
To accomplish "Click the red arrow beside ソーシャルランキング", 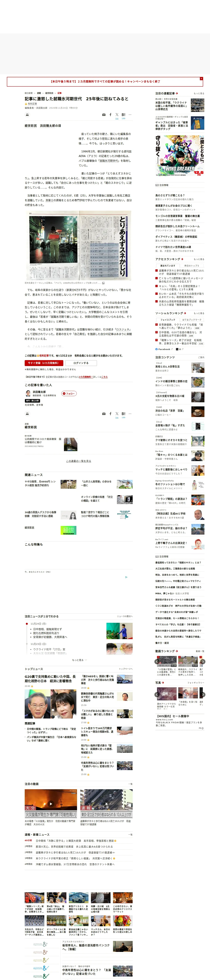I will pyautogui.click(x=185, y=313).
